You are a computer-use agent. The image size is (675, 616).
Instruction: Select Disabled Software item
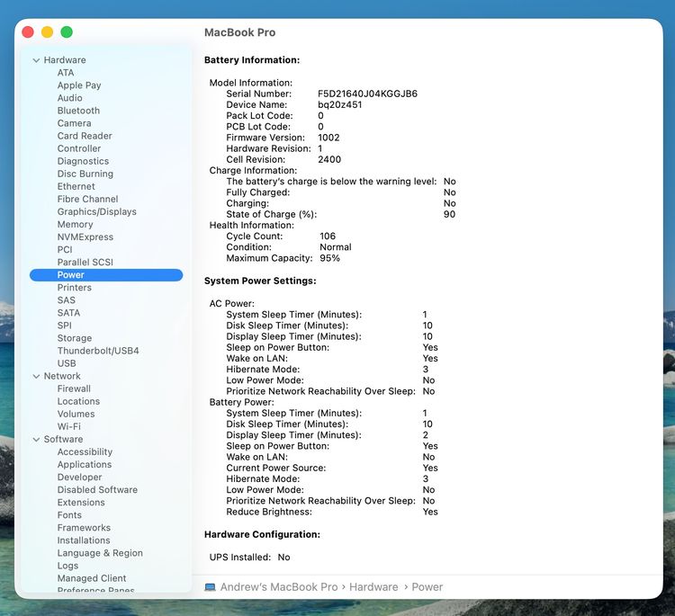97,490
